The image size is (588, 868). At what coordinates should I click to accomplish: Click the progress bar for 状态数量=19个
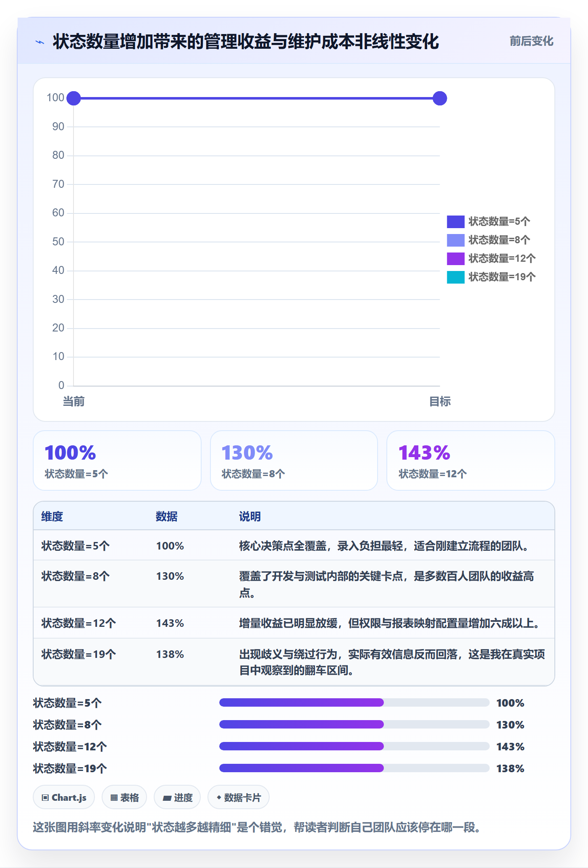354,768
